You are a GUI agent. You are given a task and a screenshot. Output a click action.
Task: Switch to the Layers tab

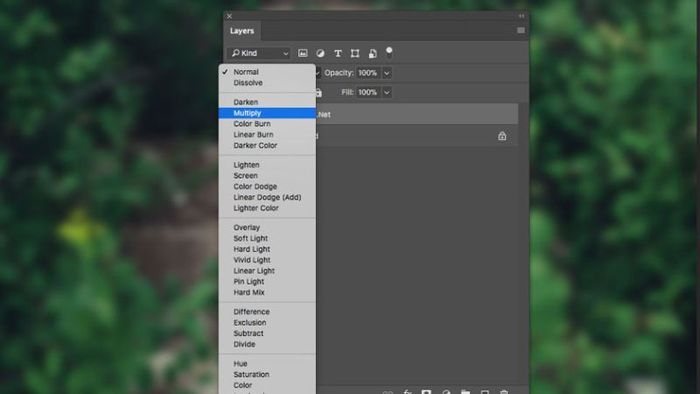242,31
